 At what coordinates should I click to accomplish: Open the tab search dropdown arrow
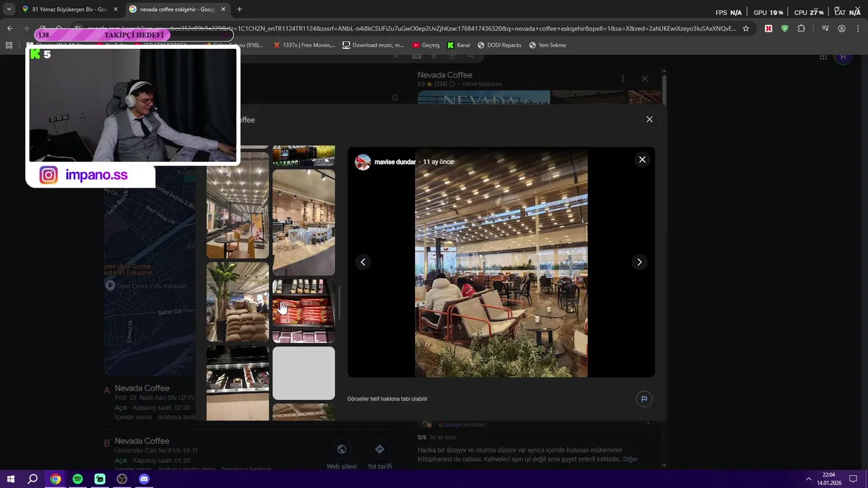pos(9,9)
